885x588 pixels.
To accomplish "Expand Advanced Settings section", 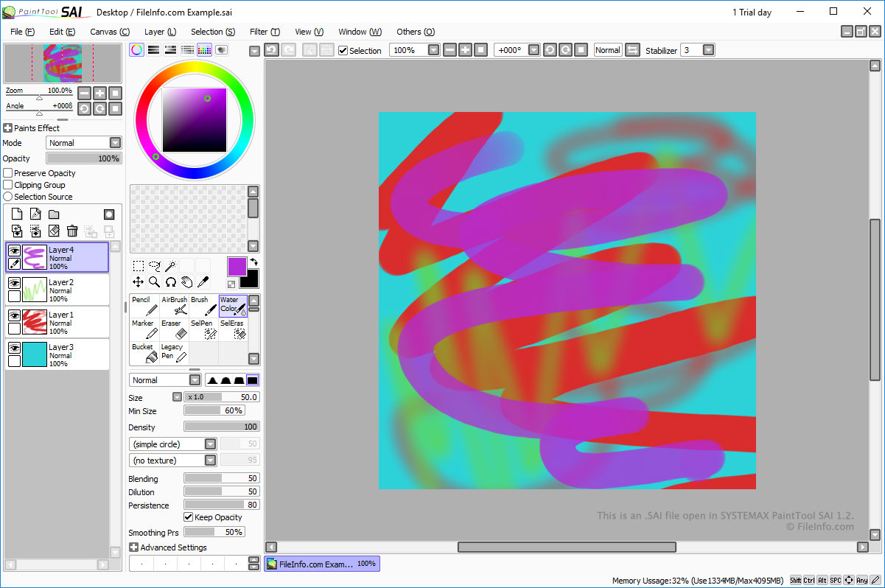I will [x=133, y=547].
